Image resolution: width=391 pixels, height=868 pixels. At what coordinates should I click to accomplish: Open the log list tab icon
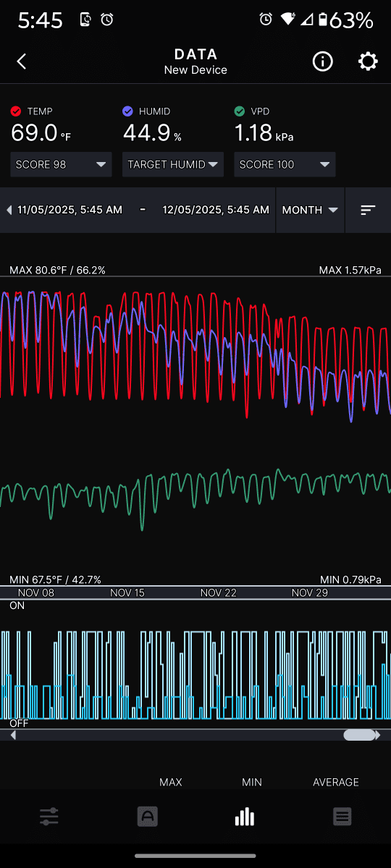[342, 817]
